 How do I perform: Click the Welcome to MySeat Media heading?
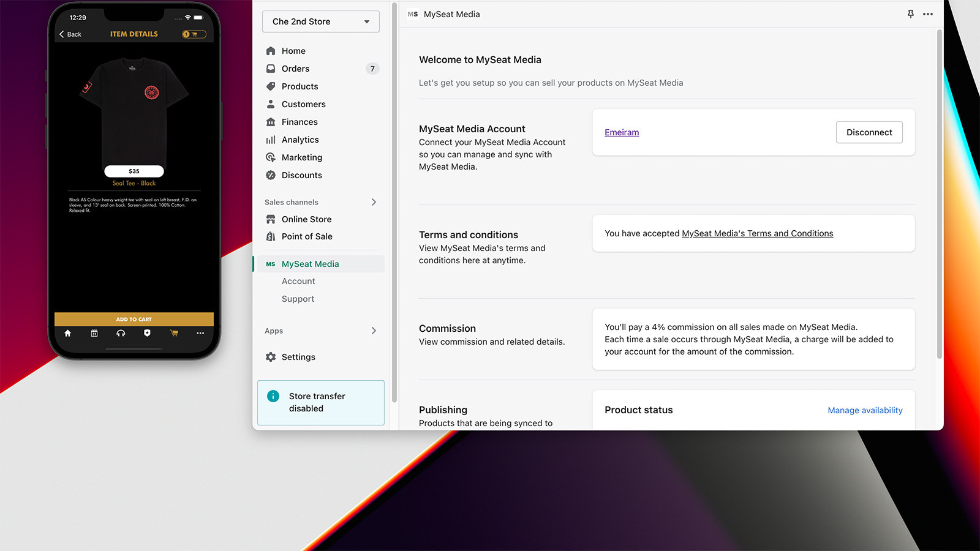(x=480, y=60)
